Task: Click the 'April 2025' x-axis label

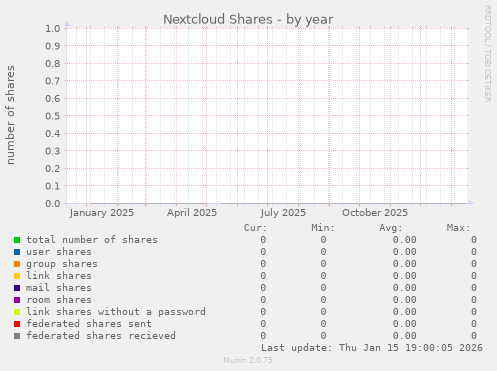Action: click(192, 213)
